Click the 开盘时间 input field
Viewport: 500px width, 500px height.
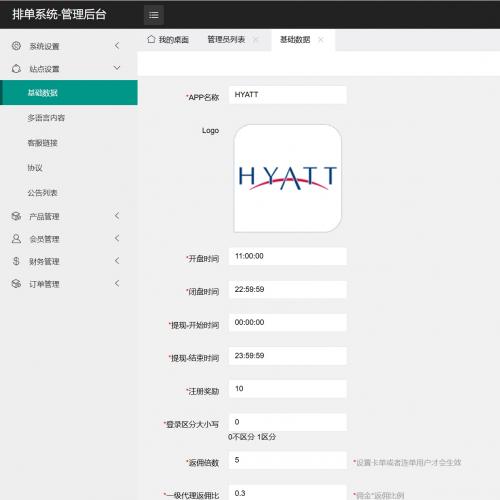[288, 256]
